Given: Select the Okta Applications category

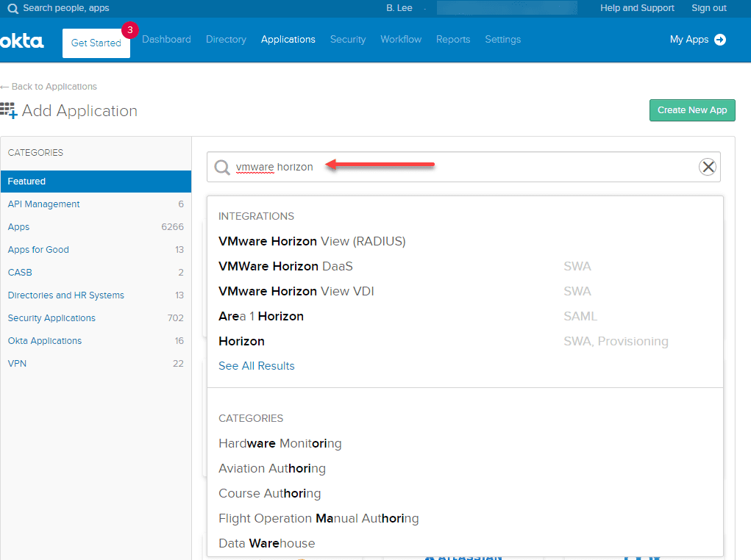Looking at the screenshot, I should 96,341.
